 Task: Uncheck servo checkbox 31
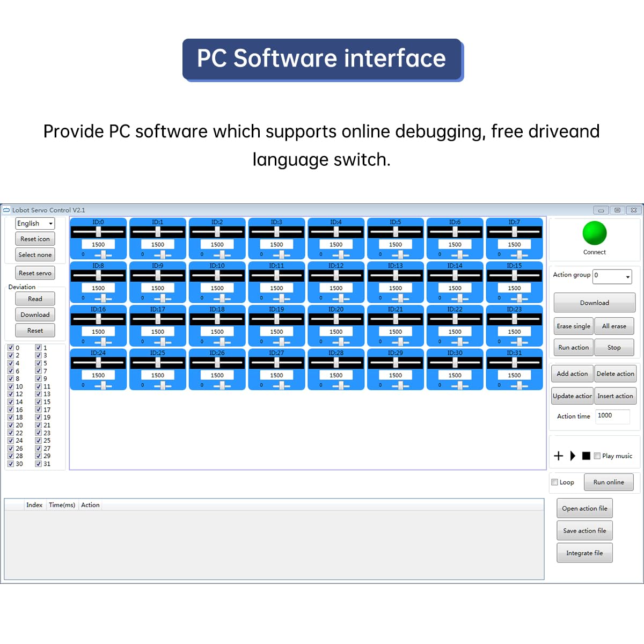[x=38, y=464]
